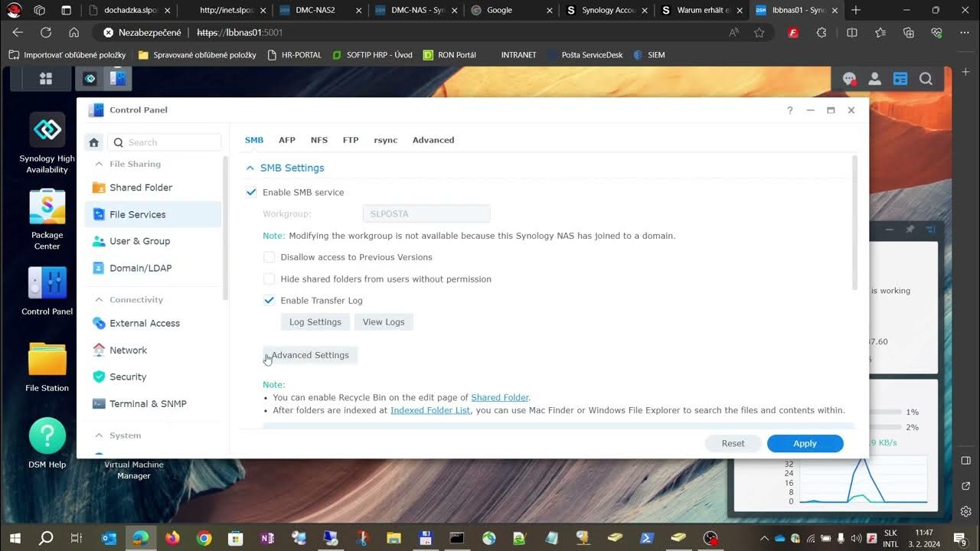This screenshot has height=551, width=980.
Task: Open browser extensions puzzle icon
Action: pyautogui.click(x=822, y=33)
